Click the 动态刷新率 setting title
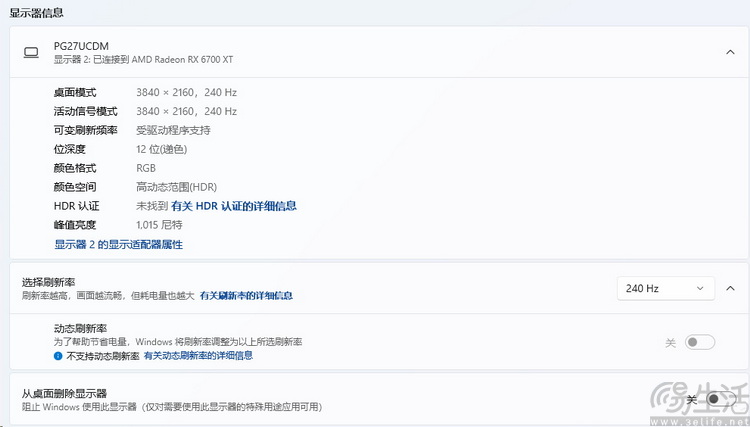The image size is (750, 427). [80, 328]
